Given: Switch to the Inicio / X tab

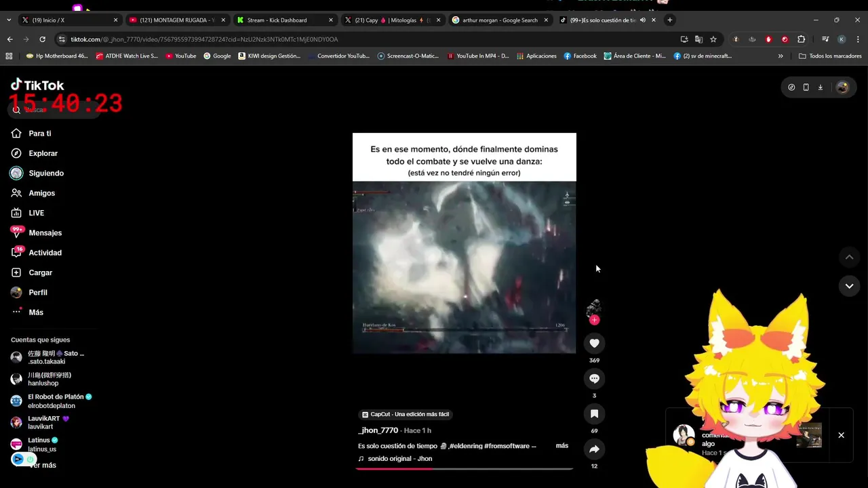Looking at the screenshot, I should coord(68,20).
